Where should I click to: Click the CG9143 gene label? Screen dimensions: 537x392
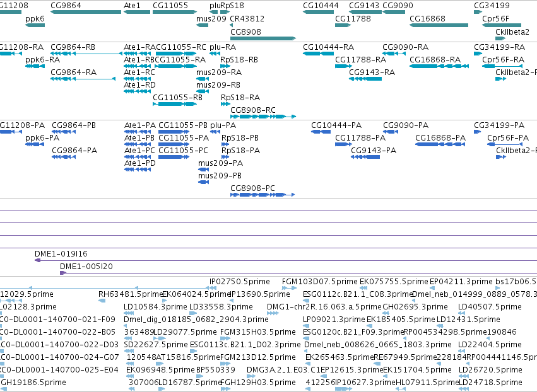364,6
